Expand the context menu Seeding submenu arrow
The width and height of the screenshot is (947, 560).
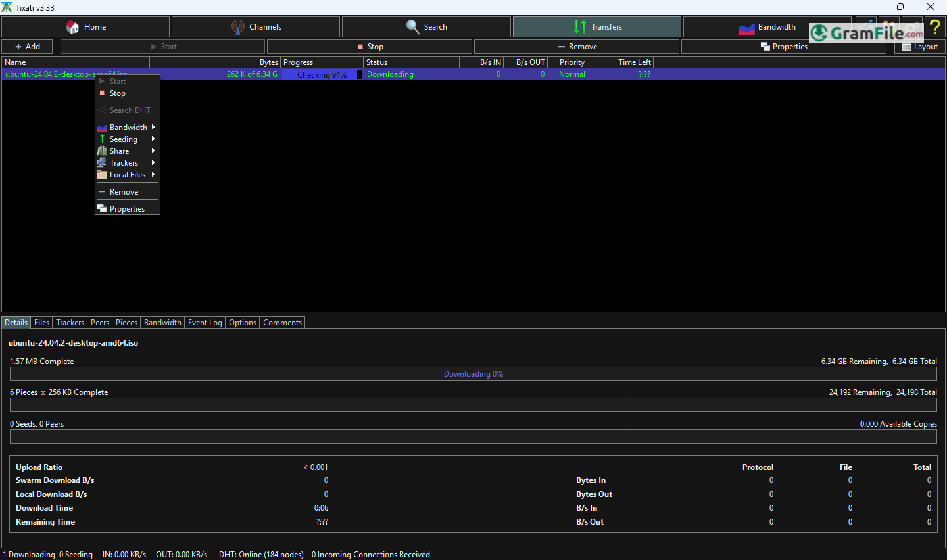tap(153, 139)
